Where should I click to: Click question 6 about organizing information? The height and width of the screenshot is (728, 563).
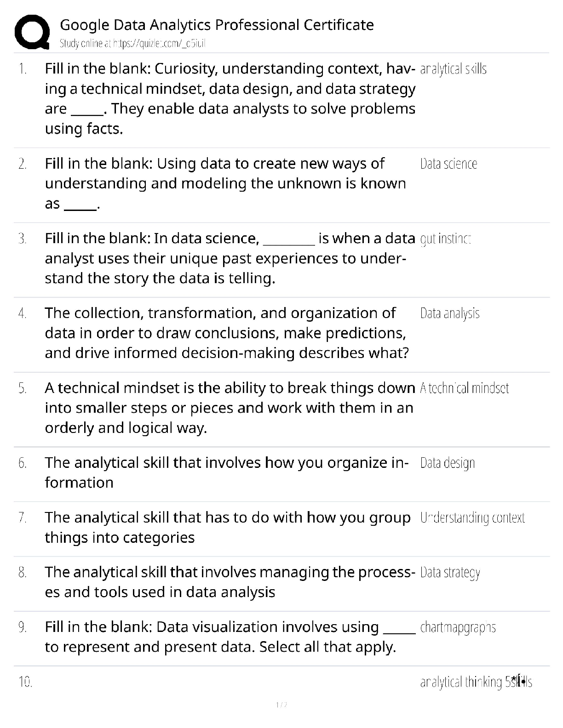coord(226,472)
